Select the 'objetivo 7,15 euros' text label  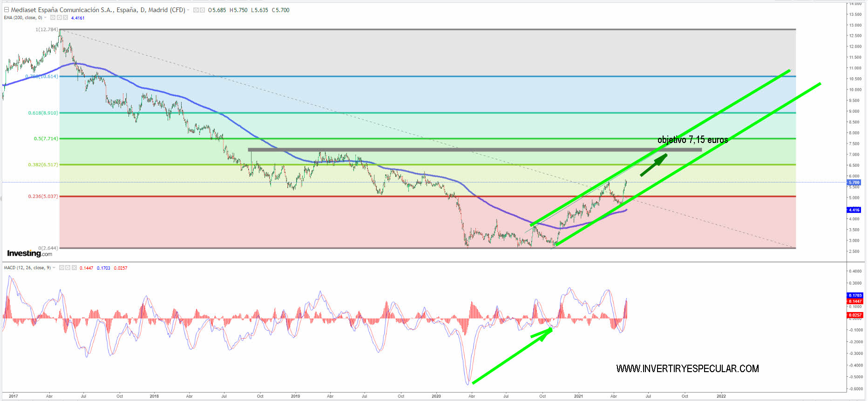point(692,140)
